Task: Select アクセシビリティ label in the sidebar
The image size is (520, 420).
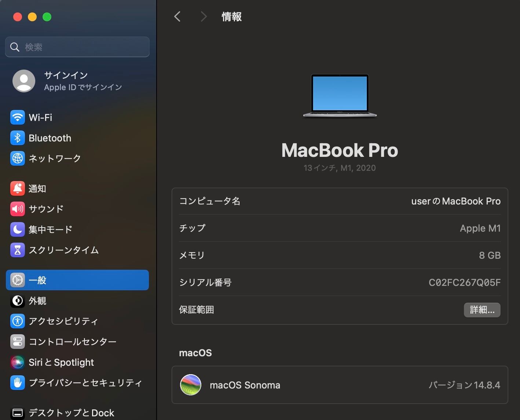Action: 63,321
